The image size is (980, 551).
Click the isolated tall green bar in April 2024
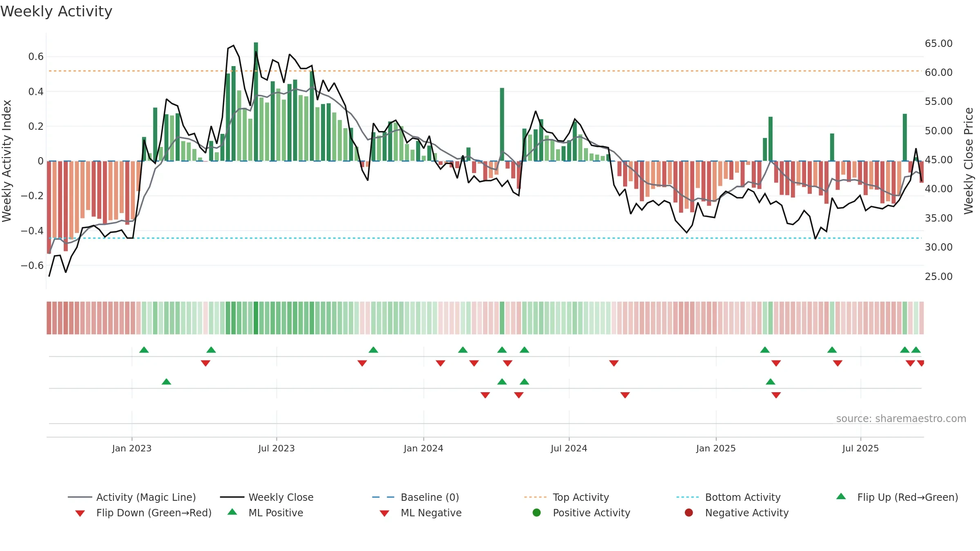pyautogui.click(x=502, y=124)
